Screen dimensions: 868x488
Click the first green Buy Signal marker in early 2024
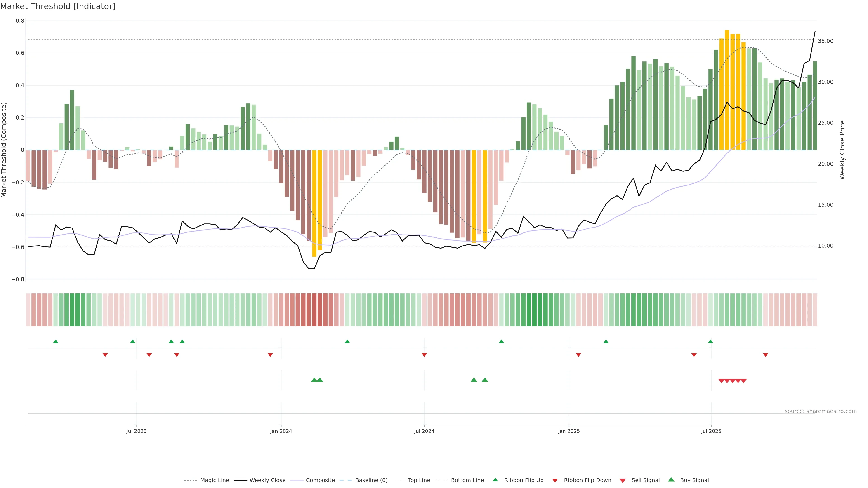pos(314,380)
